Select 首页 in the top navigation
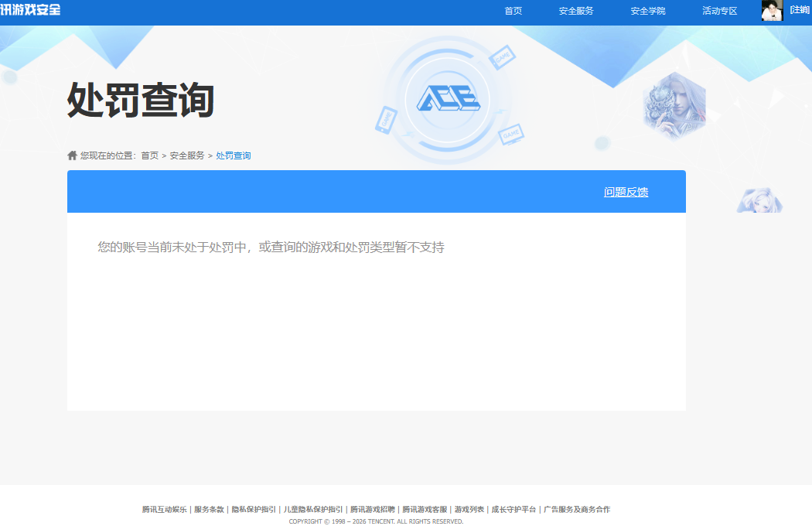 pyautogui.click(x=513, y=10)
